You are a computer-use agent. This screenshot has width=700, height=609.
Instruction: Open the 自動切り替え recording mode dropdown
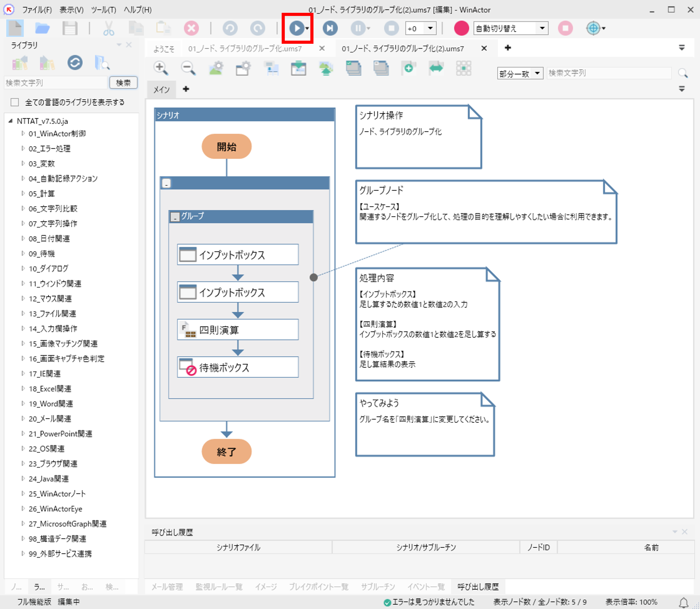[x=542, y=28]
